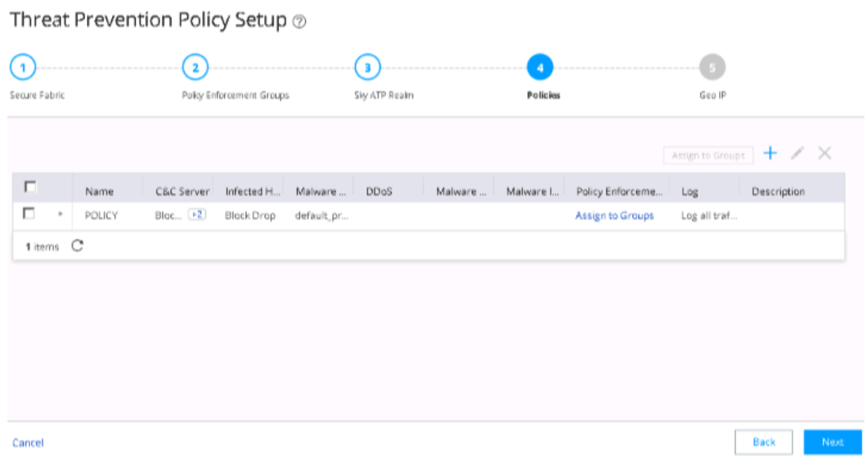
Task: Click the current step 4 Policies
Action: 540,68
